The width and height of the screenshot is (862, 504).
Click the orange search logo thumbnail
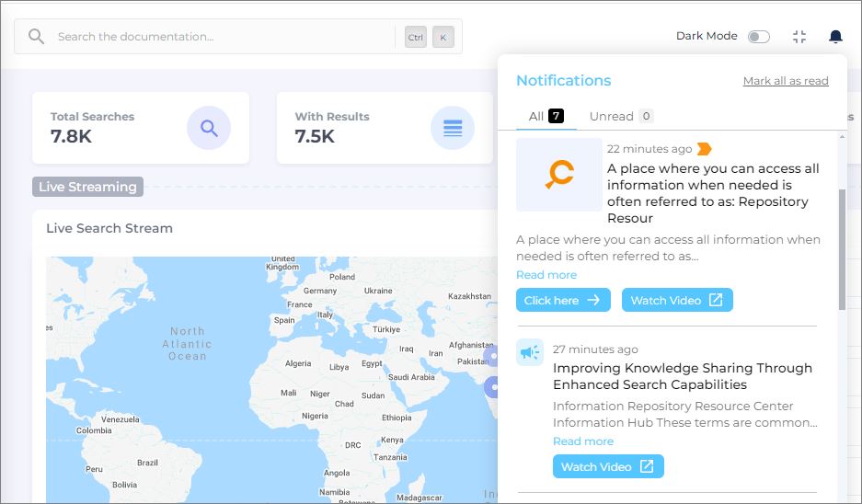click(x=559, y=175)
